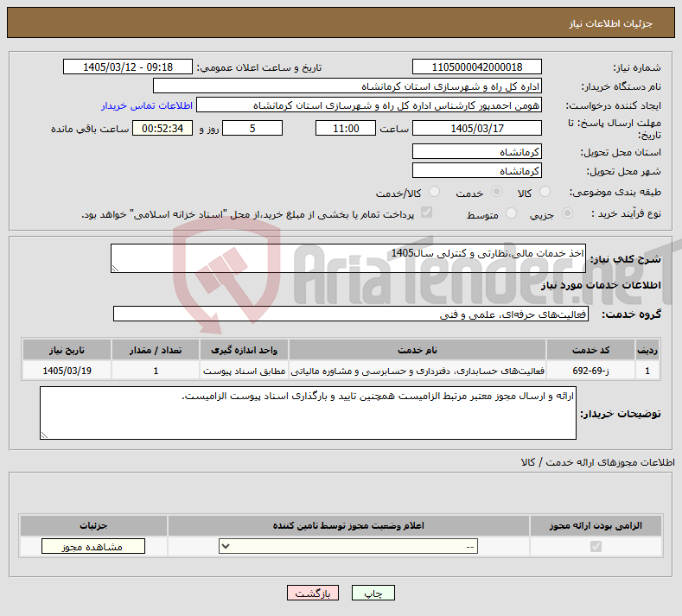Click the اعلام وضعیت مجوز column header
Viewport: 682px width, 616px height.
pos(348,525)
